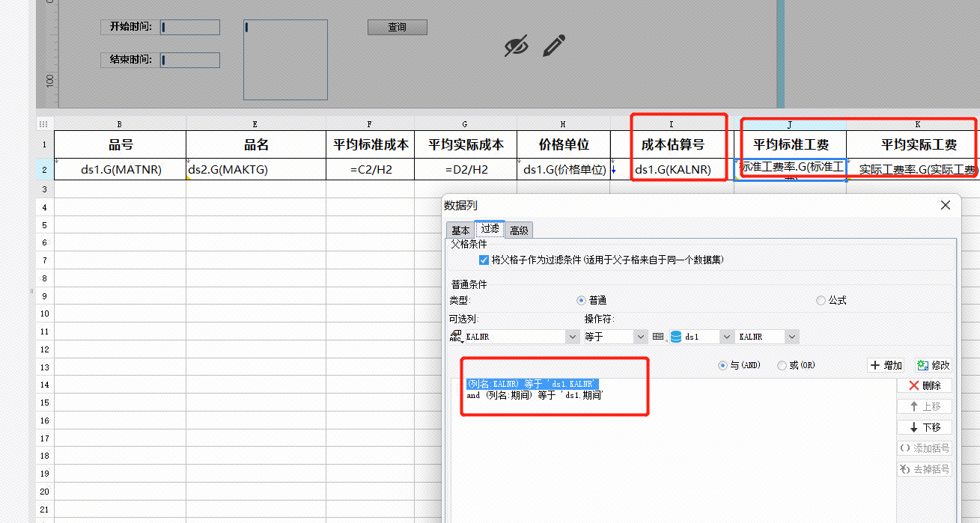Switch to the 高级 tab
Screen dimensions: 980x523
click(x=519, y=230)
